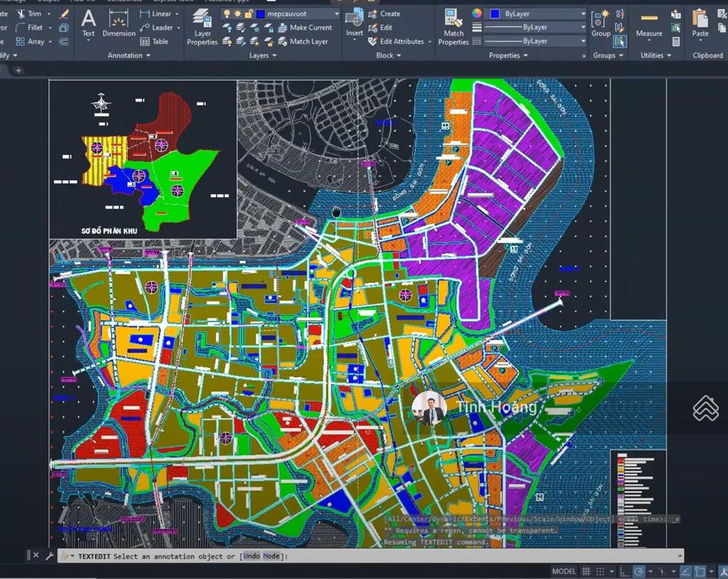Click the MODEL space button in status bar

click(564, 571)
